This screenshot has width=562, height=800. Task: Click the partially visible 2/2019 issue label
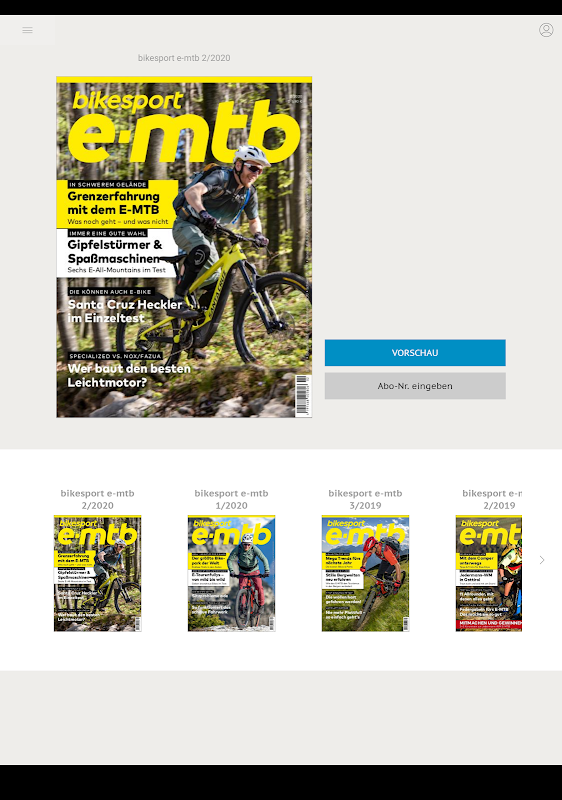point(492,499)
